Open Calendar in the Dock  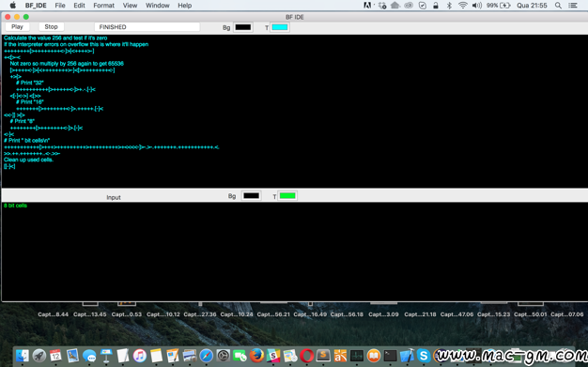pyautogui.click(x=55, y=355)
